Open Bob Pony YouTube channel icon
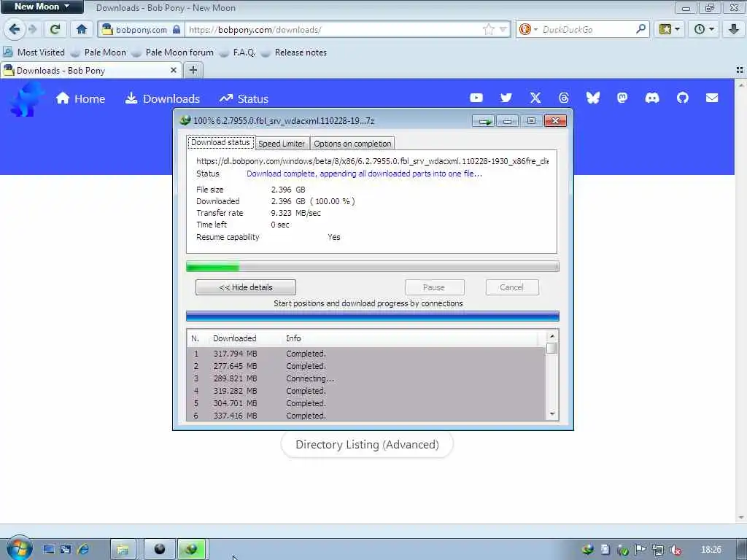This screenshot has height=560, width=747. pyautogui.click(x=476, y=98)
